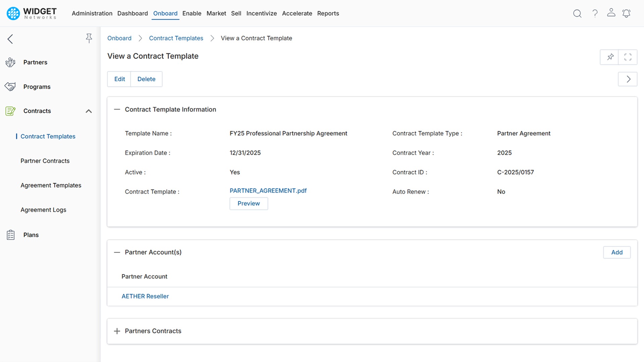Collapse the Contract Template Information section
This screenshot has height=362, width=644.
click(x=117, y=109)
